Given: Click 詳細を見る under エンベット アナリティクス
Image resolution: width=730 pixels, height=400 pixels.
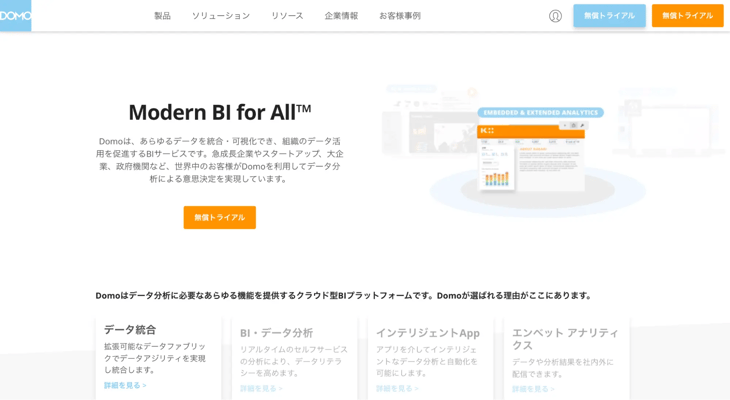Looking at the screenshot, I should [534, 389].
